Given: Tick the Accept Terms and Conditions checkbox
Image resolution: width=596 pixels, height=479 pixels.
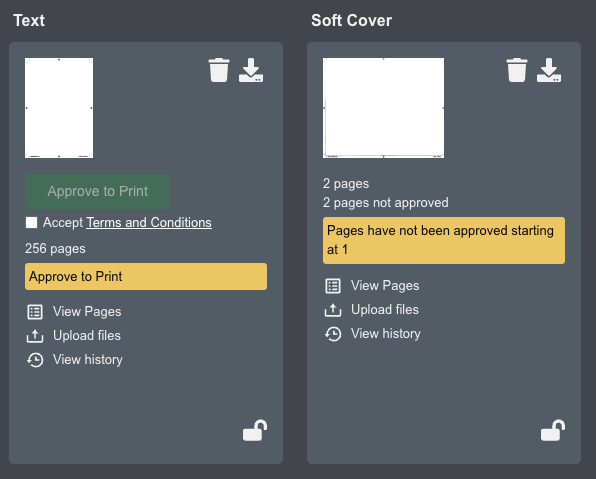Looking at the screenshot, I should pos(32,222).
